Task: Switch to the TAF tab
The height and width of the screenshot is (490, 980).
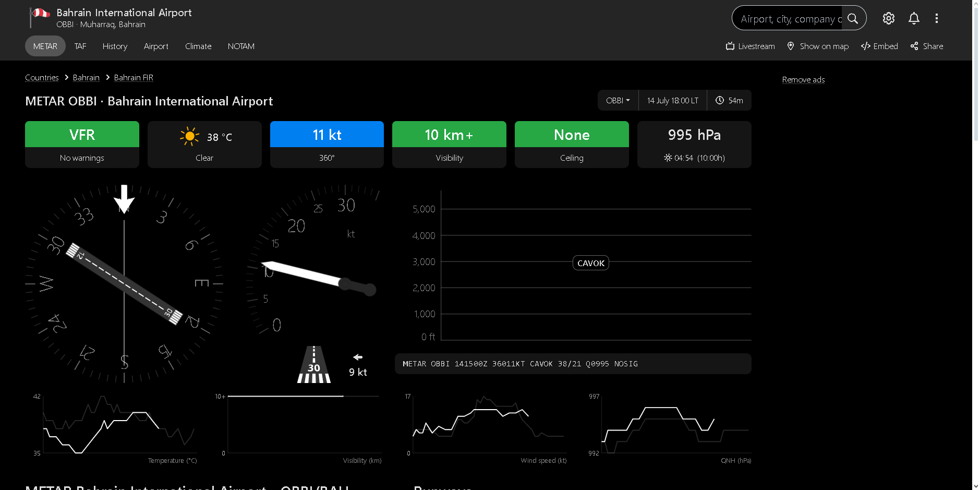Action: (80, 46)
